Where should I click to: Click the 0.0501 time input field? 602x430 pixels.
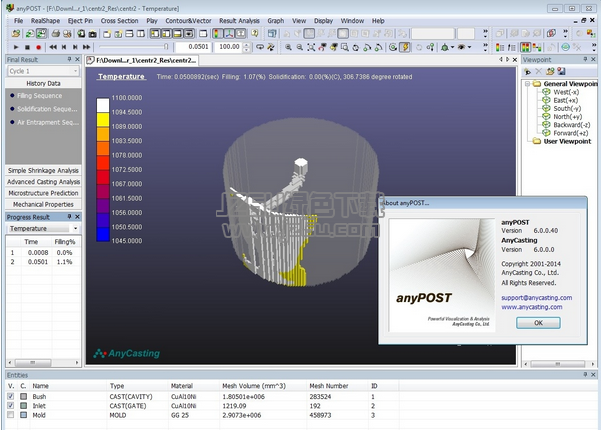(x=193, y=47)
